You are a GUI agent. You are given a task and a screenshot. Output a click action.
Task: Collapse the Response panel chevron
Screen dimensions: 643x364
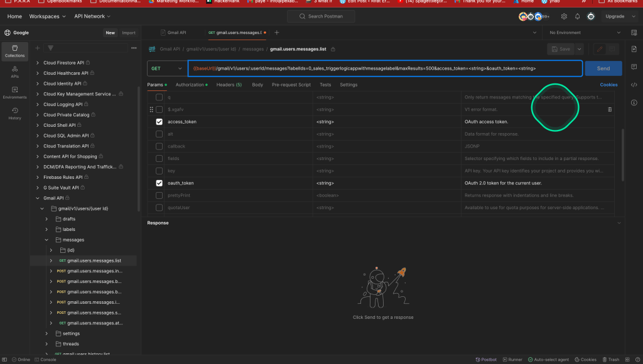(619, 223)
